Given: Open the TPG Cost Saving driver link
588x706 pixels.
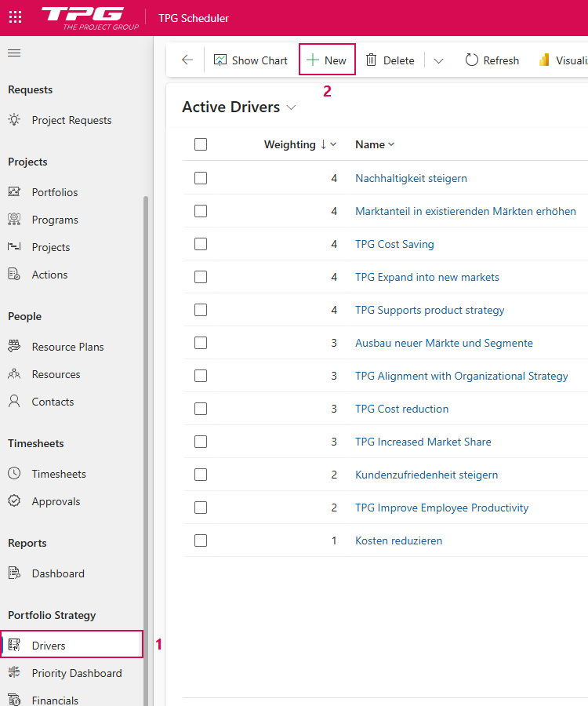Looking at the screenshot, I should coord(394,244).
